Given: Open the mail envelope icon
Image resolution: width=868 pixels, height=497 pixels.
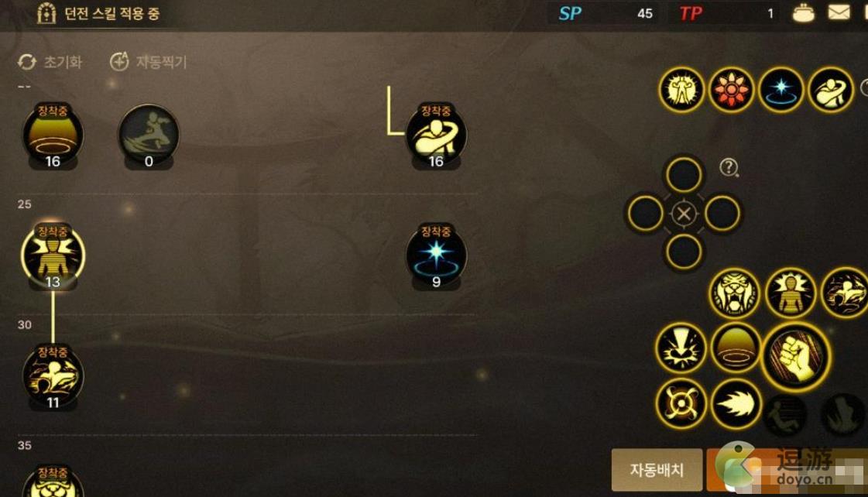Looking at the screenshot, I should [839, 12].
